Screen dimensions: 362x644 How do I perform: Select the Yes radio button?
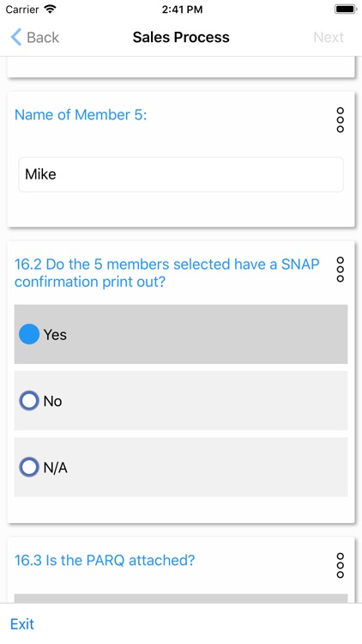(29, 334)
